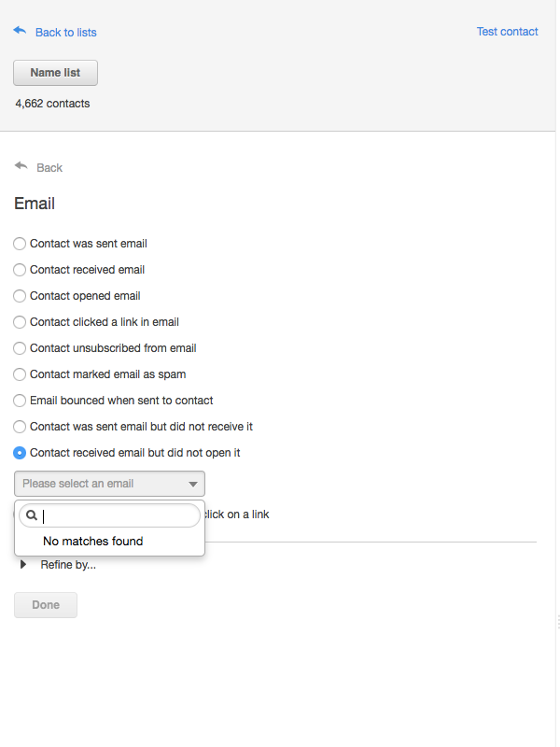Viewport: 560px width, 747px height.
Task: Click the Done button
Action: coord(46,605)
